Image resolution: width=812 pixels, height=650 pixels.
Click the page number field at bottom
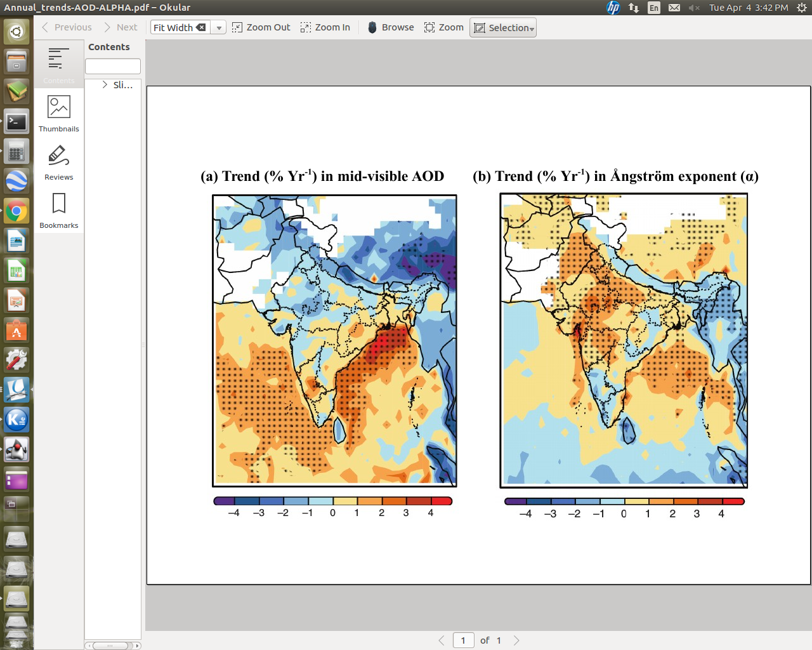click(x=463, y=640)
